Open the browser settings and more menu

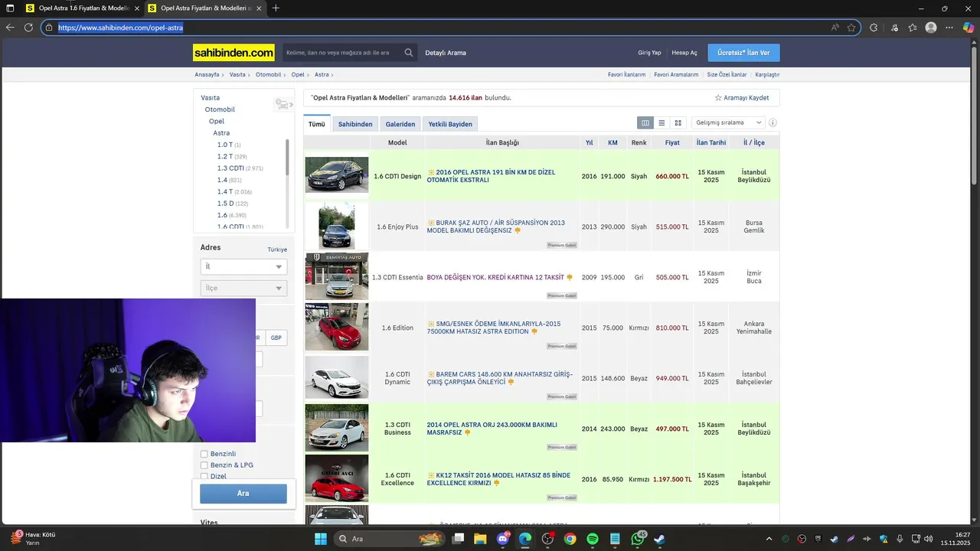pyautogui.click(x=949, y=28)
